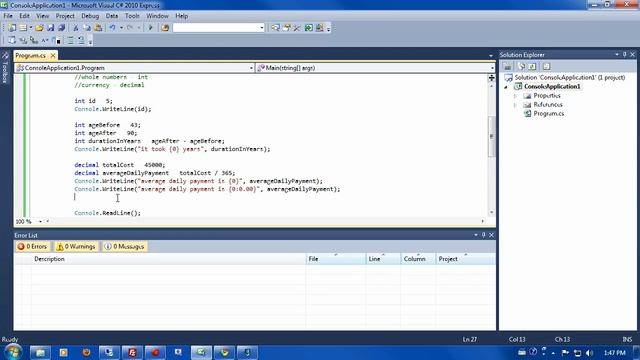Click the Start Page toolbar icon
This screenshot has width=640, height=360.
tap(309, 28)
